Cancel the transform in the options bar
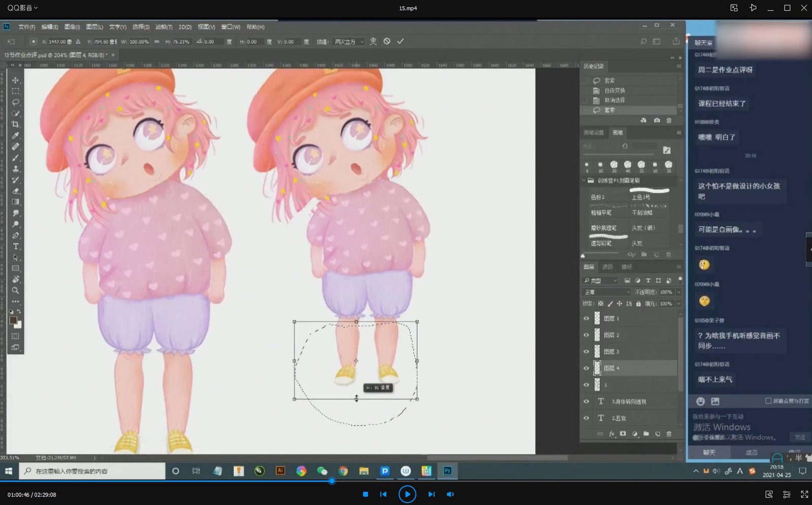 coord(387,42)
